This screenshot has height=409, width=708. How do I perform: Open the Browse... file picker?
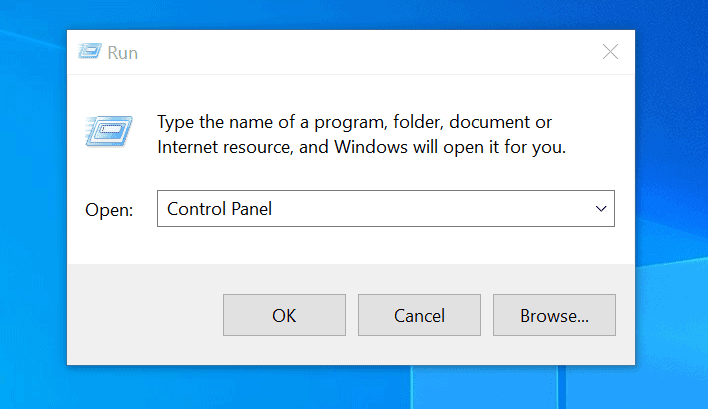(554, 315)
